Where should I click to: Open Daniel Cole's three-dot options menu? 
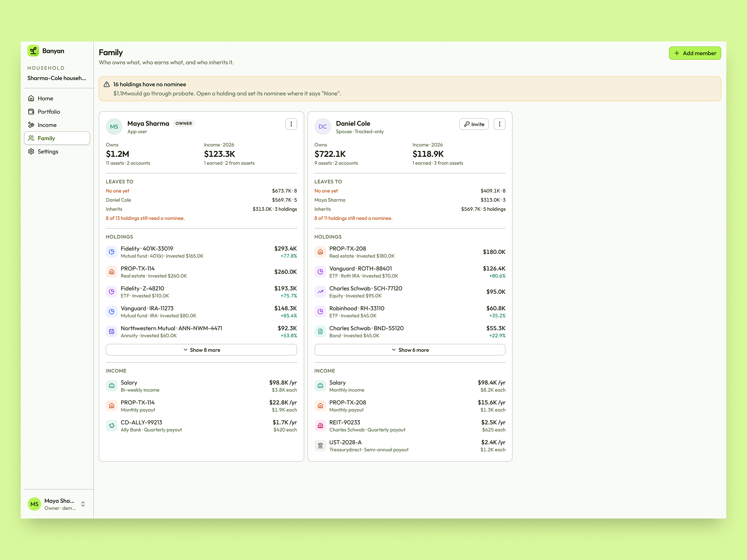(x=500, y=124)
